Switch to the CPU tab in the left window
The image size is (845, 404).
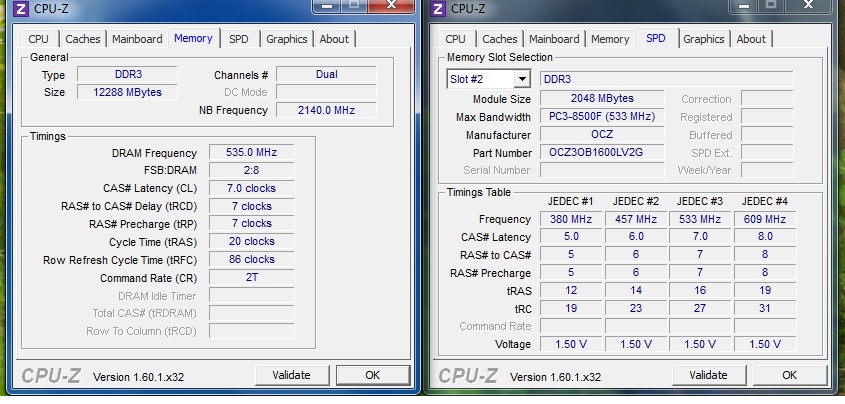point(38,39)
